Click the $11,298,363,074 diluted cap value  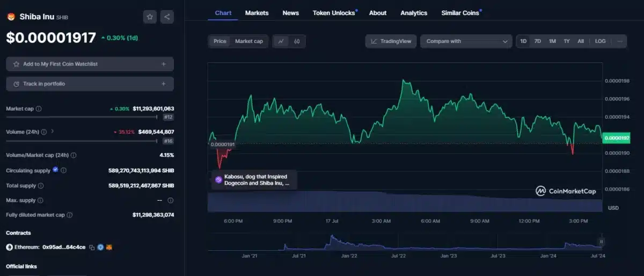[x=153, y=215]
